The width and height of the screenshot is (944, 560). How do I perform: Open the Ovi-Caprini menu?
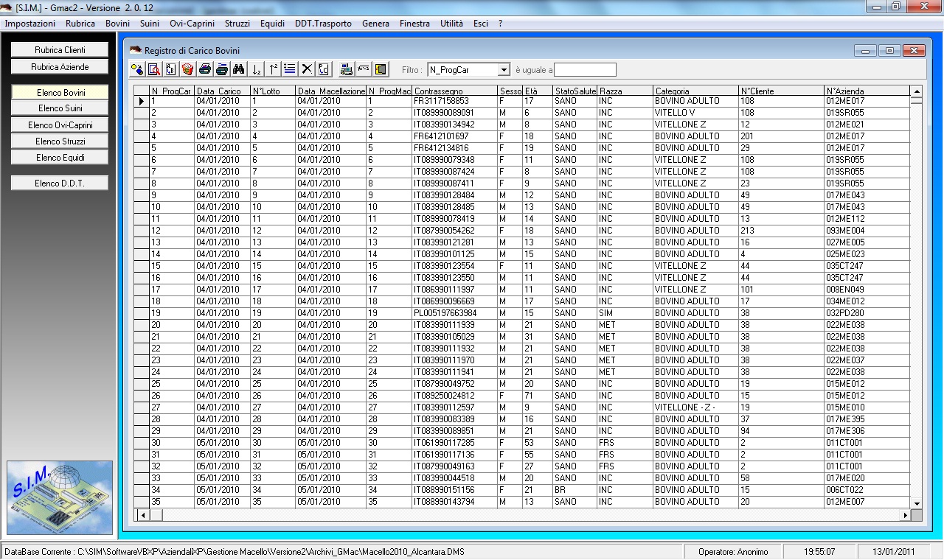192,24
